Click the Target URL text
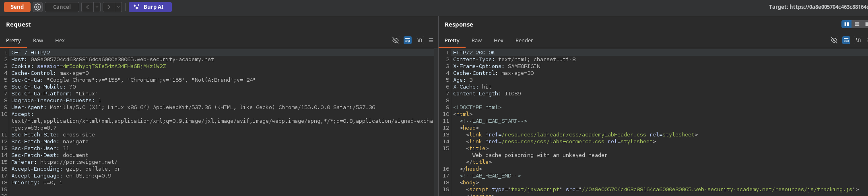 [x=818, y=7]
